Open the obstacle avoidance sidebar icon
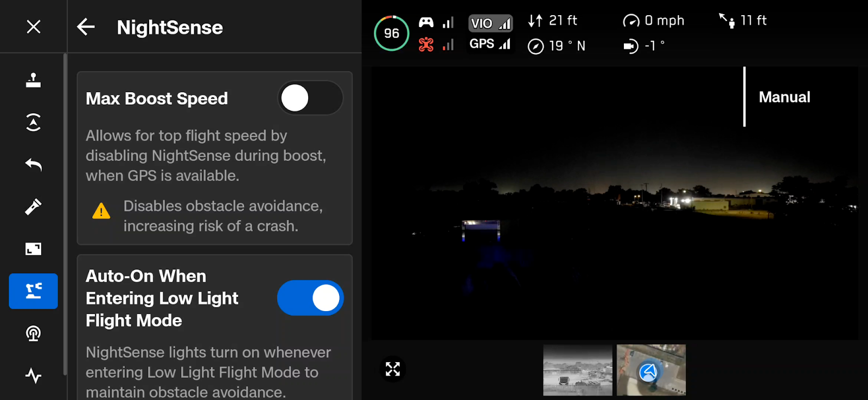 point(33,122)
